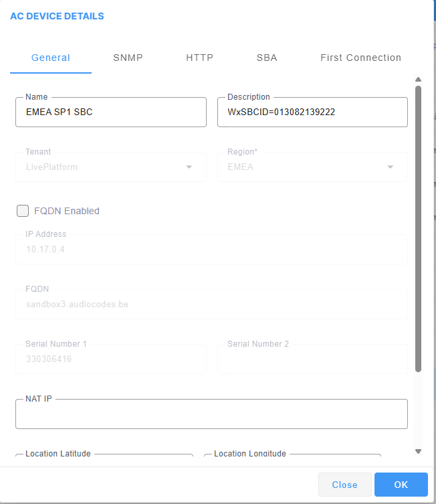Switch to the General tab
The image size is (436, 504).
coord(51,58)
